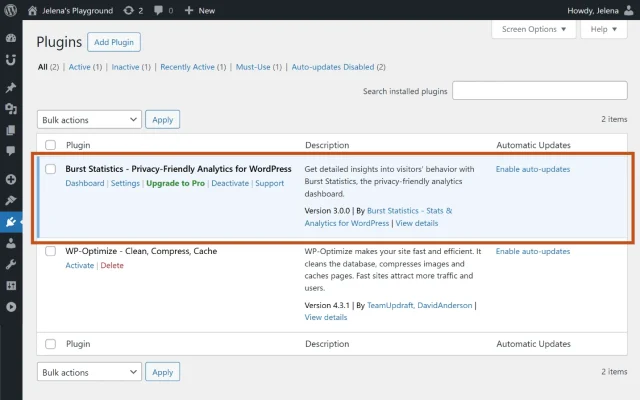Open Appearance paintbrush icon in sidebar
The image size is (640, 400).
coord(11,200)
